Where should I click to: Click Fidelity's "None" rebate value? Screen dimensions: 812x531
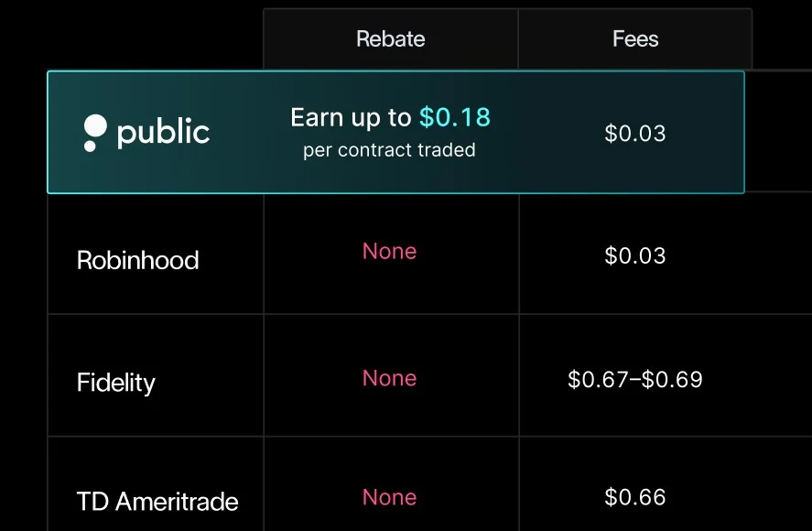pos(389,378)
